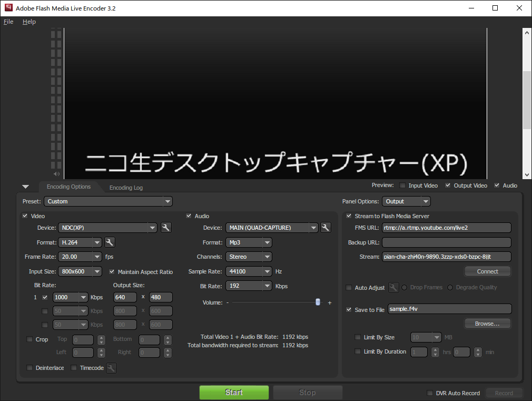532x401 pixels.
Task: Click volume plus sign
Action: click(329, 302)
